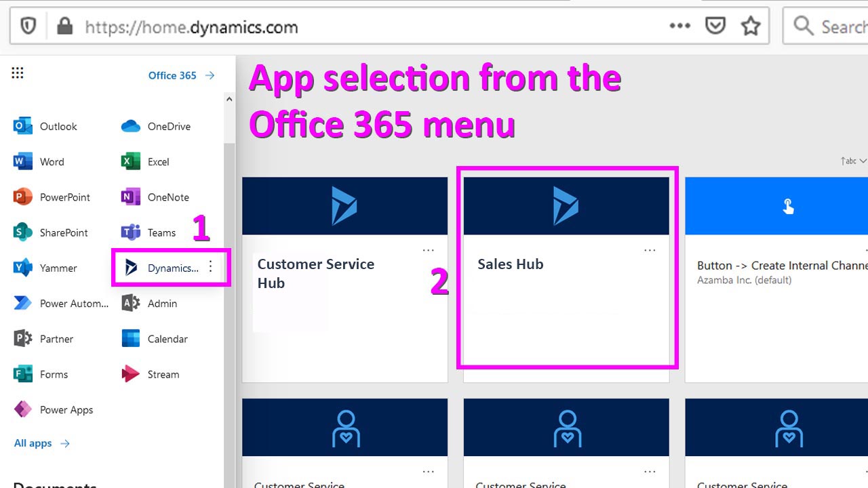Click scroll-up arrow of app launcher panel

click(229, 99)
